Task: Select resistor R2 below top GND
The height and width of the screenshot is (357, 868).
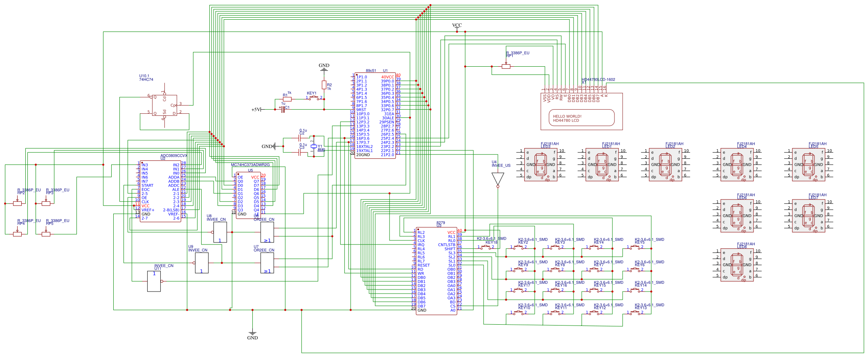Action: (324, 85)
